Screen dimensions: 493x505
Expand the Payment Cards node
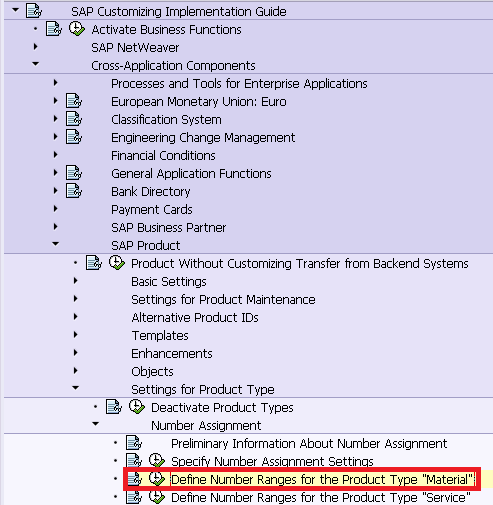coord(56,209)
